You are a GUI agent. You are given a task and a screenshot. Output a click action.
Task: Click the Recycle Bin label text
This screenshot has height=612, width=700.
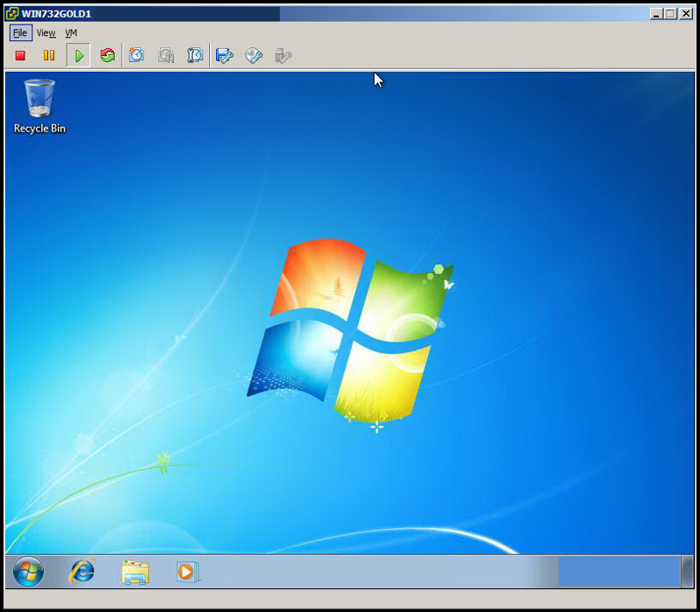click(39, 129)
